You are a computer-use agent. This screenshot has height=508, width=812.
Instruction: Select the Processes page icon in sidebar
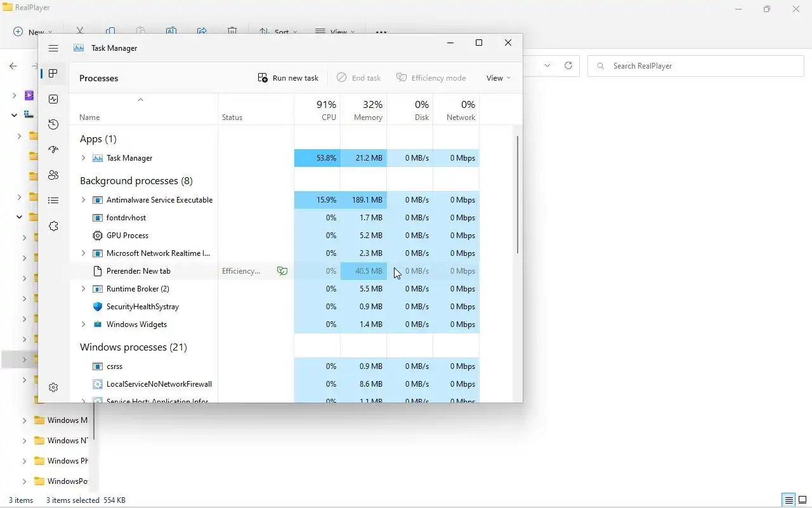click(x=53, y=74)
